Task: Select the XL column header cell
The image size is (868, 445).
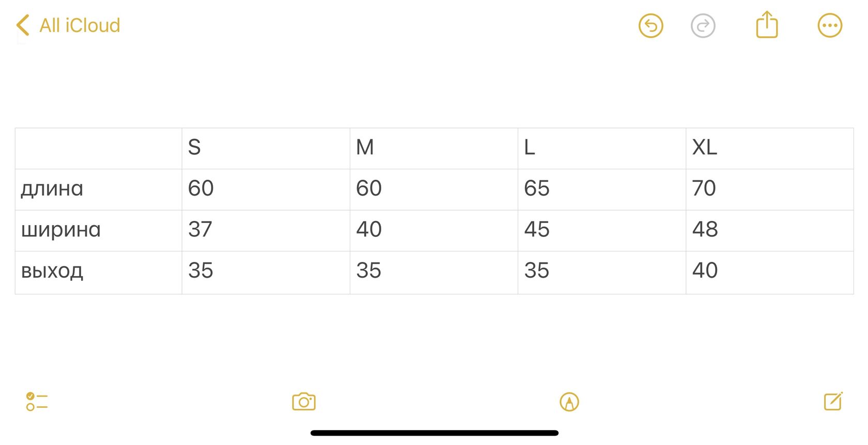Action: pyautogui.click(x=769, y=148)
